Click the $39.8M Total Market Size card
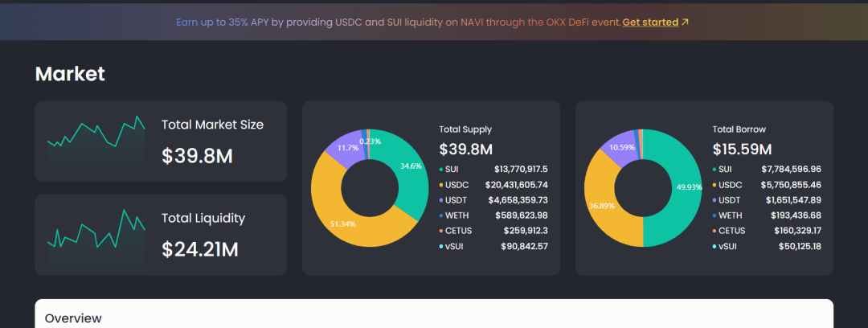 (161, 141)
